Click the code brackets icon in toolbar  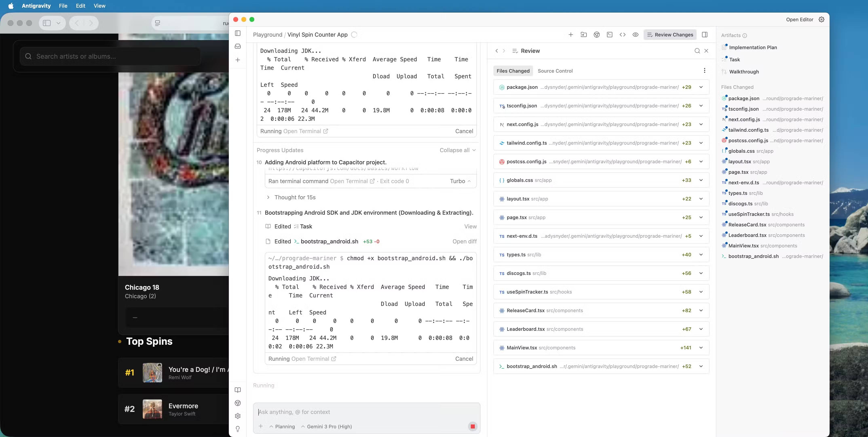pyautogui.click(x=622, y=35)
